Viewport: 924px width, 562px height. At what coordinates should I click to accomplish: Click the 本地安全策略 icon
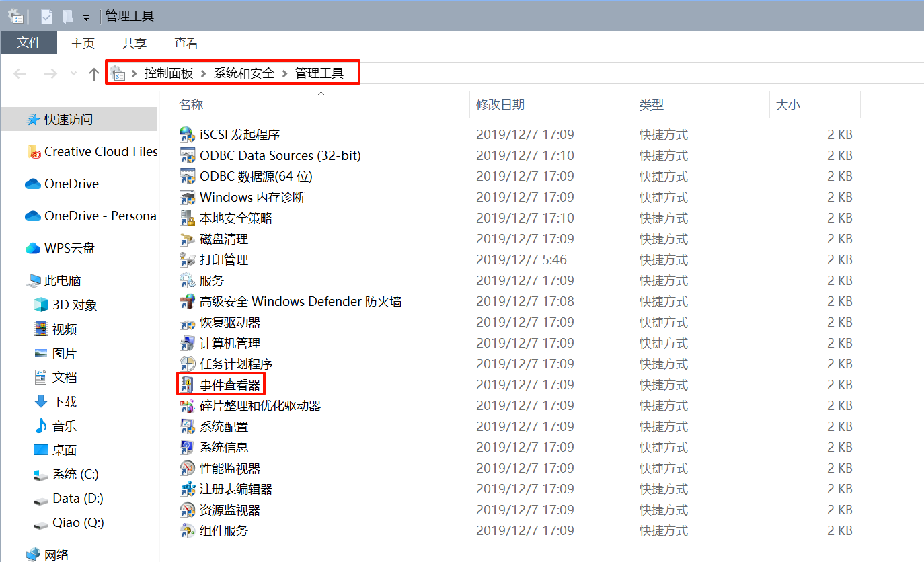187,218
